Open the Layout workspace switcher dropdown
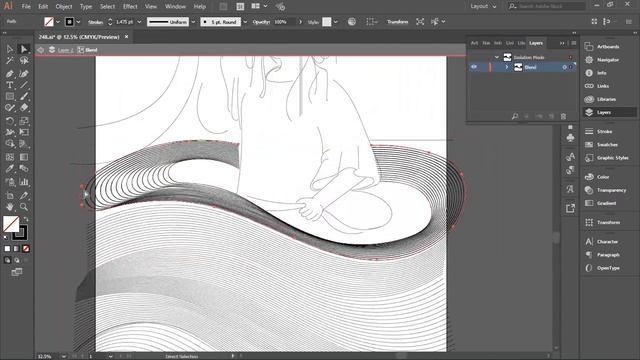 (x=483, y=6)
